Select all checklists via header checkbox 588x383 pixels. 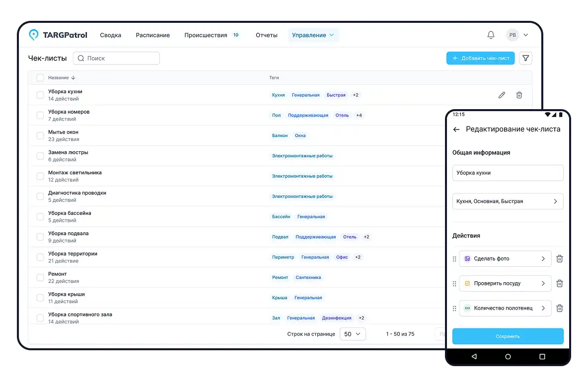(x=40, y=77)
